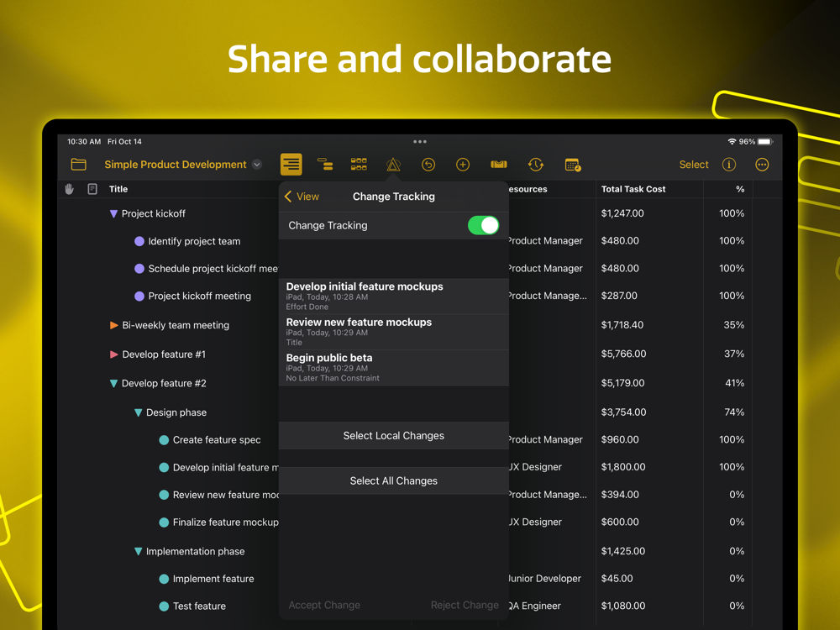Tap Select Local Changes

pos(394,435)
